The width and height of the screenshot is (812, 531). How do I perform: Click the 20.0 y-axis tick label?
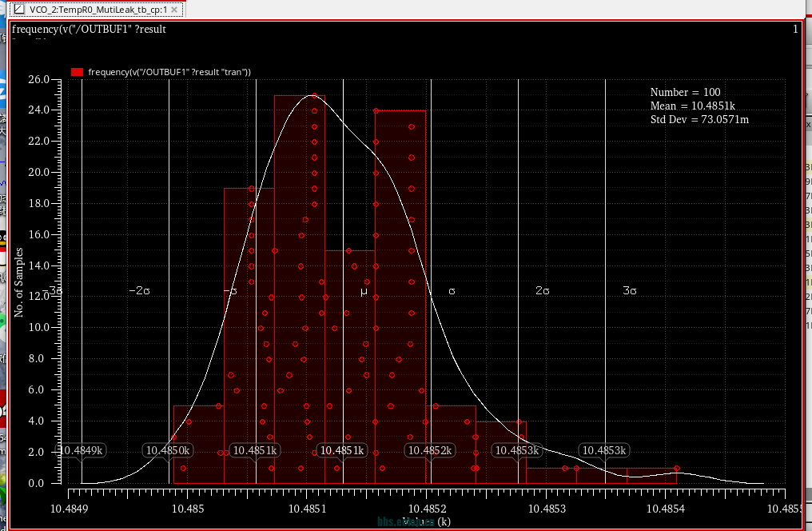tap(38, 172)
